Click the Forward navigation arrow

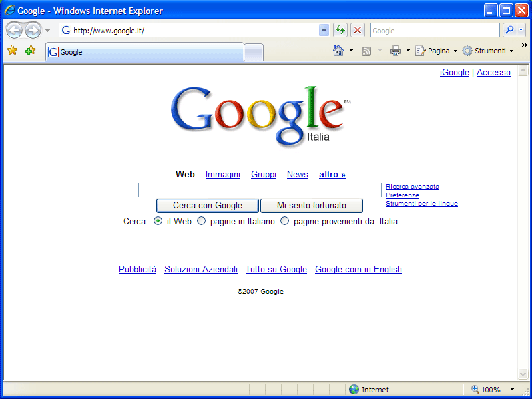coord(33,31)
